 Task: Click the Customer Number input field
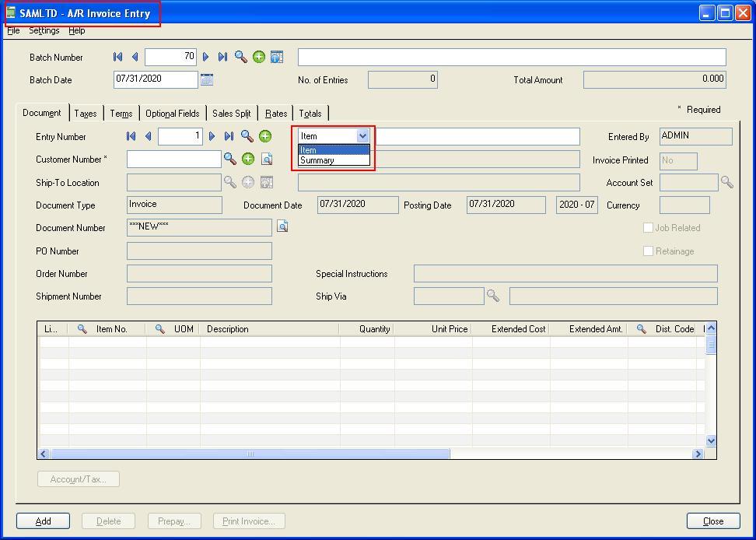(x=174, y=159)
